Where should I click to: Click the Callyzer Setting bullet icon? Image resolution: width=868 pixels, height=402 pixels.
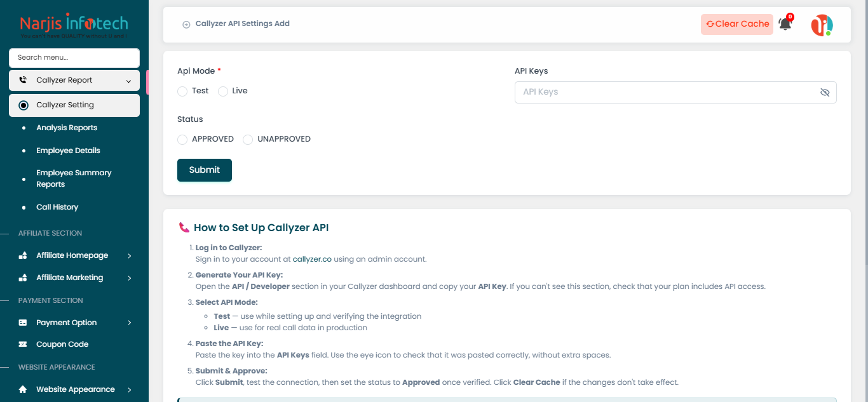click(24, 105)
